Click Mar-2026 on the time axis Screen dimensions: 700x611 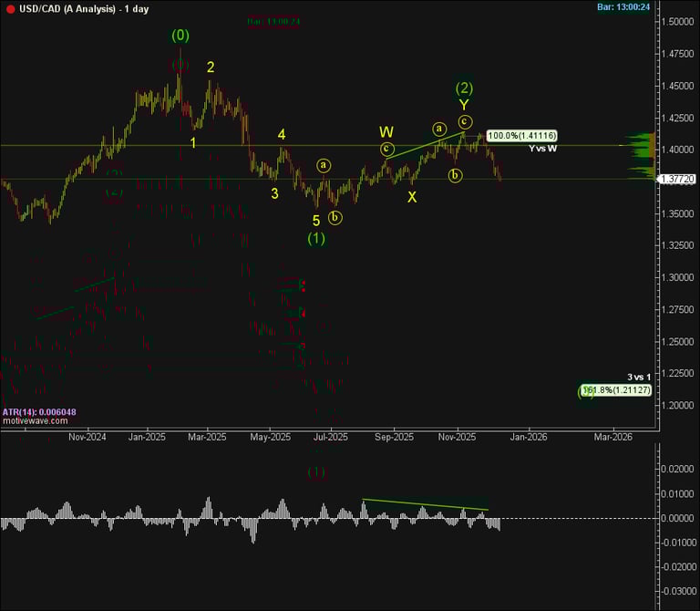612,437
